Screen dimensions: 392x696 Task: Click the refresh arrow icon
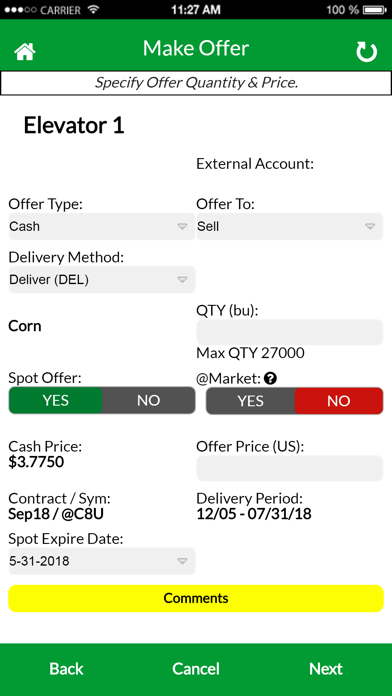(x=366, y=51)
